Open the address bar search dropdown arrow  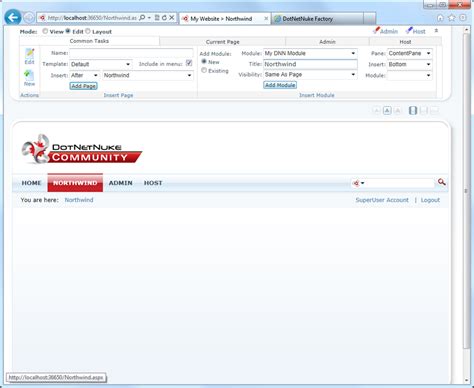click(149, 18)
